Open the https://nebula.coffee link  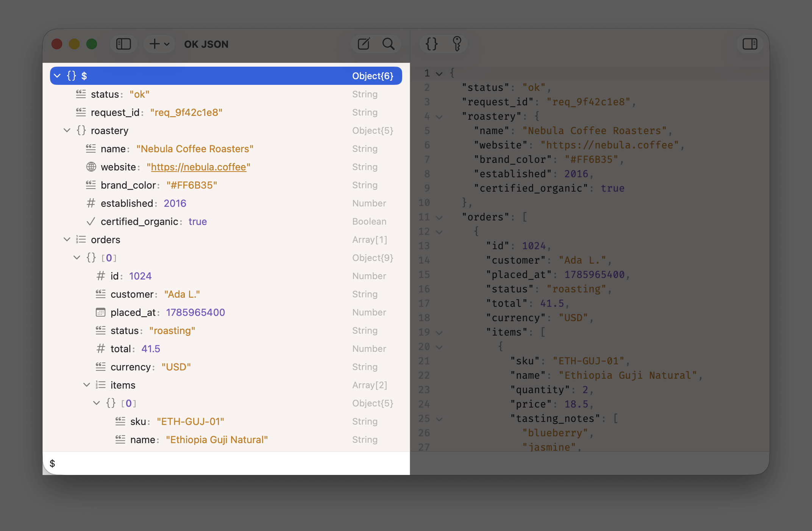pos(198,167)
